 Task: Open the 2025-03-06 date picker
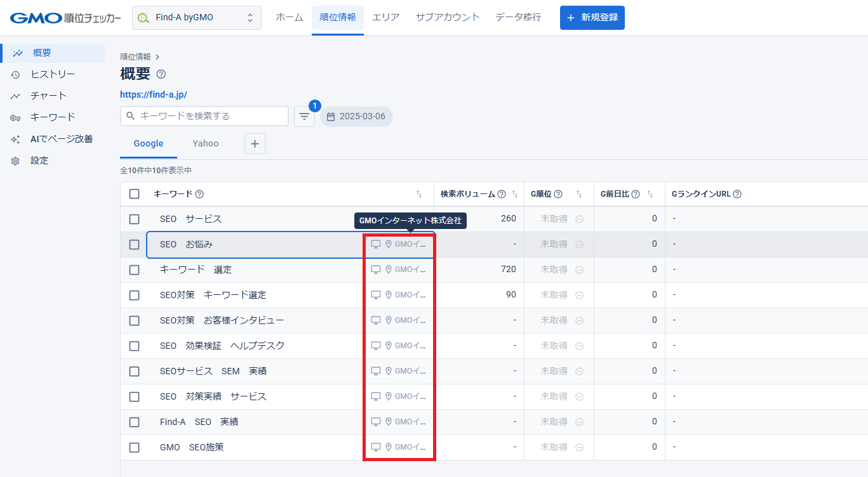pyautogui.click(x=356, y=117)
